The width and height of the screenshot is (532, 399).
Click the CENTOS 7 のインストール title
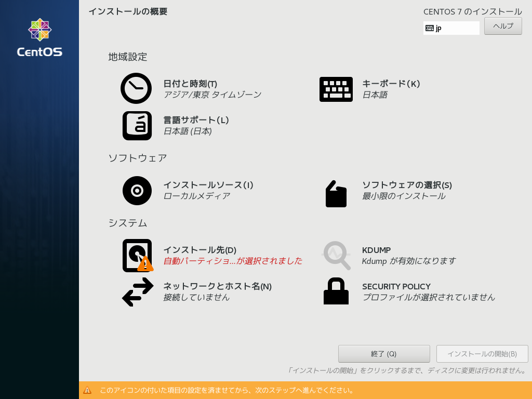point(473,11)
